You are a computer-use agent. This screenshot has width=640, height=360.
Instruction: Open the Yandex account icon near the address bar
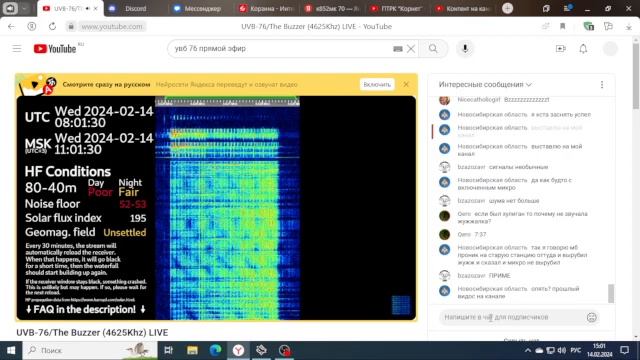point(31,27)
